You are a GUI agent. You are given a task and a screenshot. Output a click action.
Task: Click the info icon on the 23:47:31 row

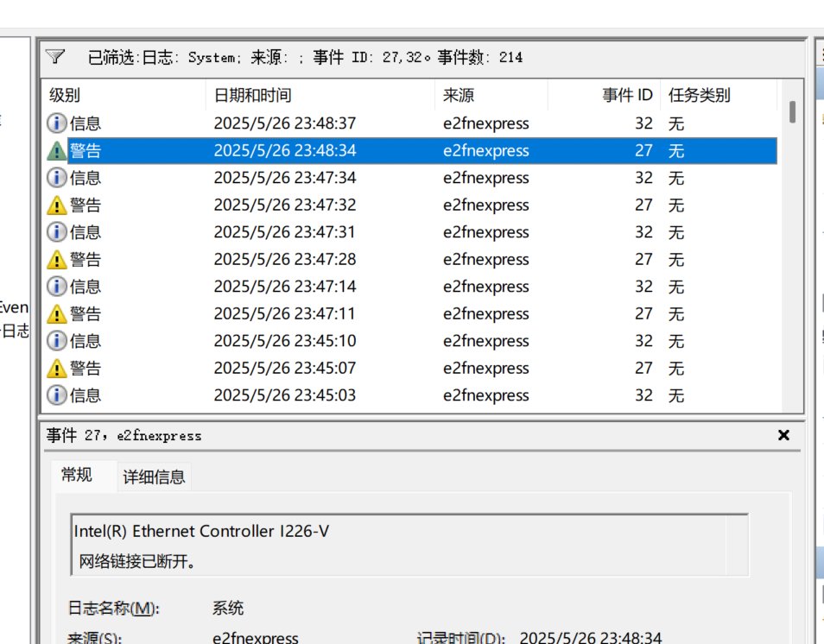[x=57, y=232]
